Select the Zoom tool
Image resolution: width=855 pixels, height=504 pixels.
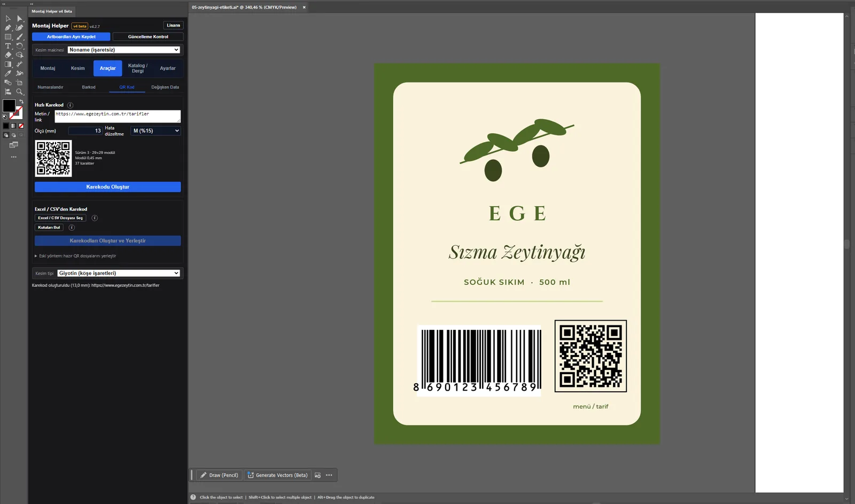pos(20,91)
